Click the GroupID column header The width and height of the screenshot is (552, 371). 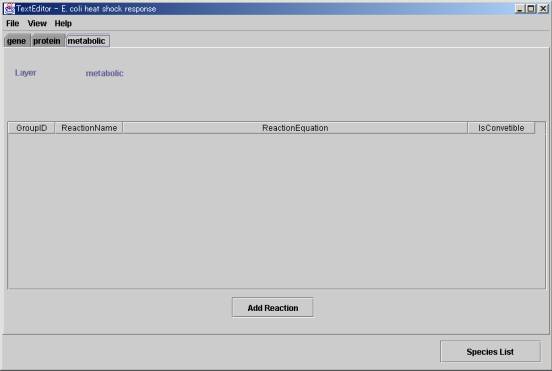point(31,128)
